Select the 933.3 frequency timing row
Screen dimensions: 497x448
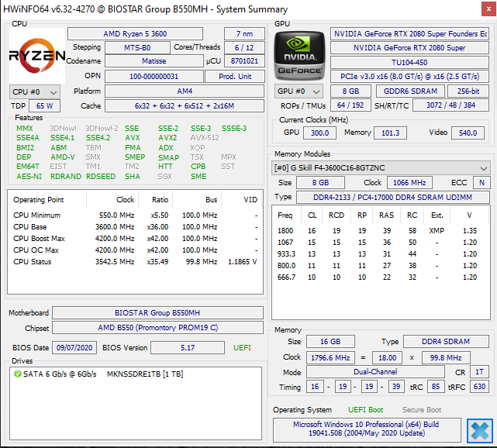click(x=381, y=254)
